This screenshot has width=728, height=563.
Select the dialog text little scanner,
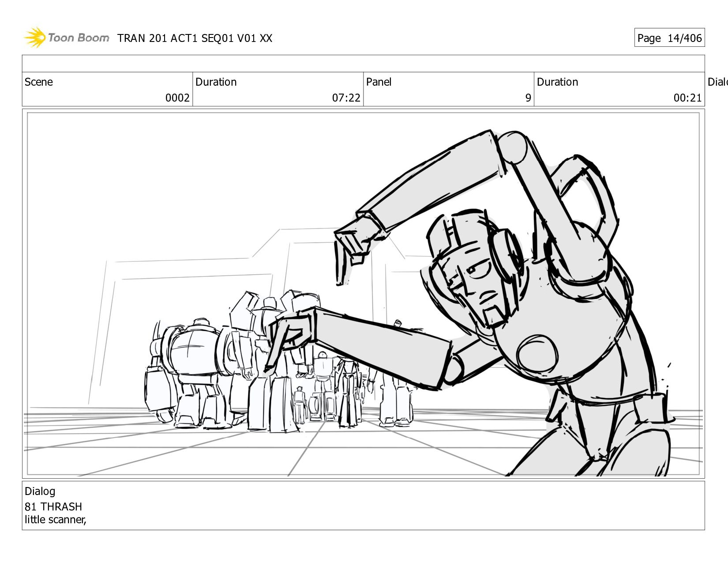[56, 520]
